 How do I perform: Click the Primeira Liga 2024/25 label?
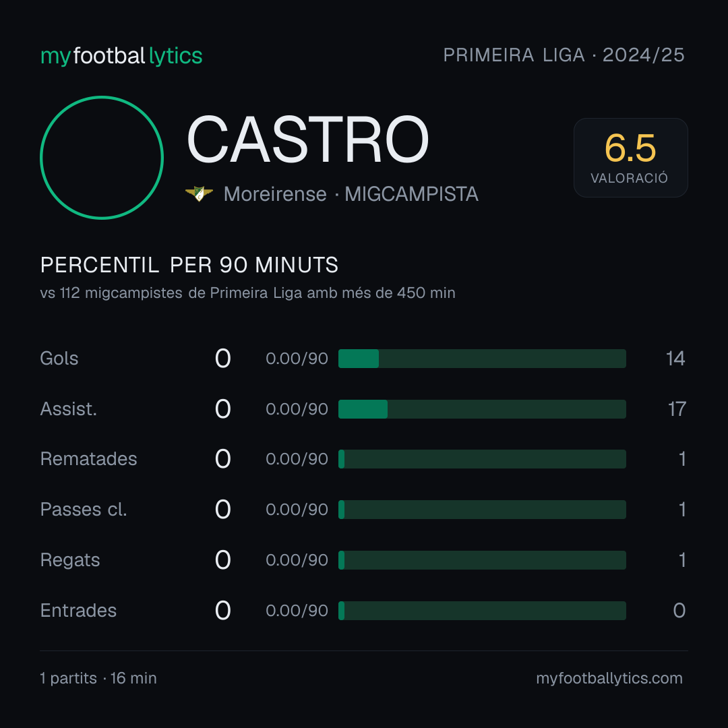coord(564,55)
